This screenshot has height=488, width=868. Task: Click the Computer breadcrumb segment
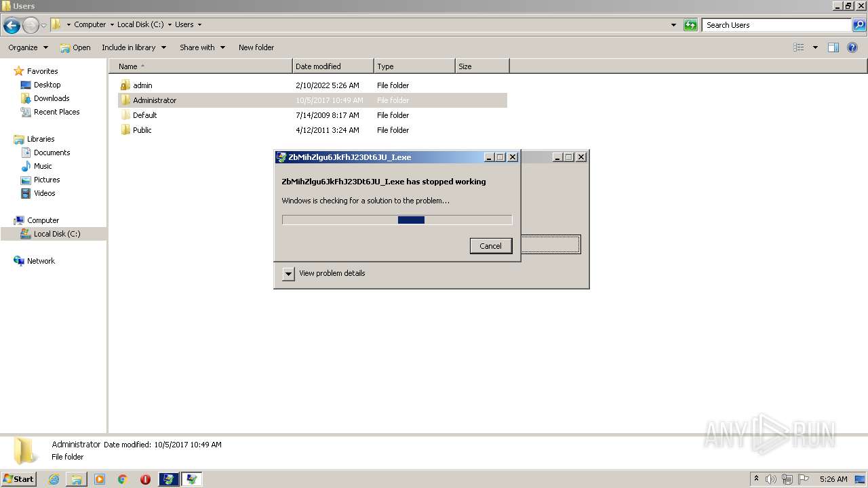pos(90,24)
